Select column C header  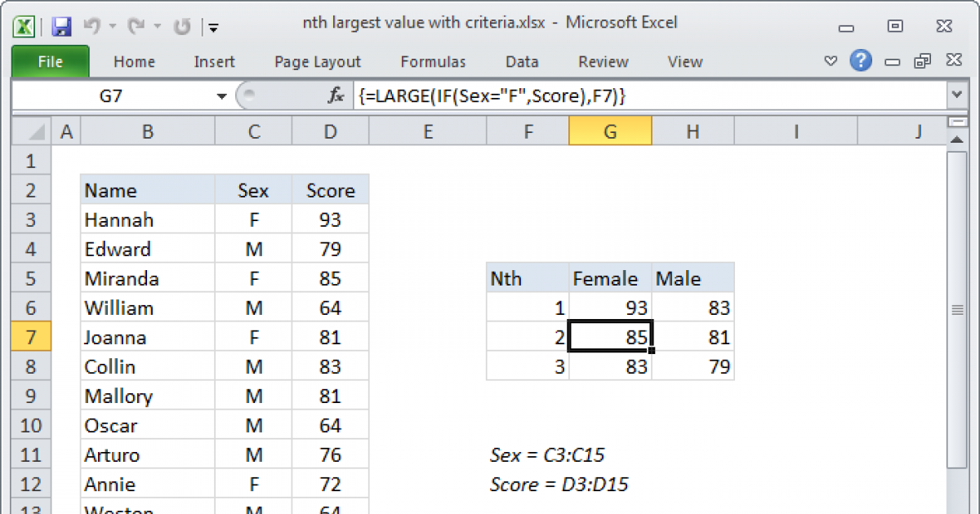(253, 131)
